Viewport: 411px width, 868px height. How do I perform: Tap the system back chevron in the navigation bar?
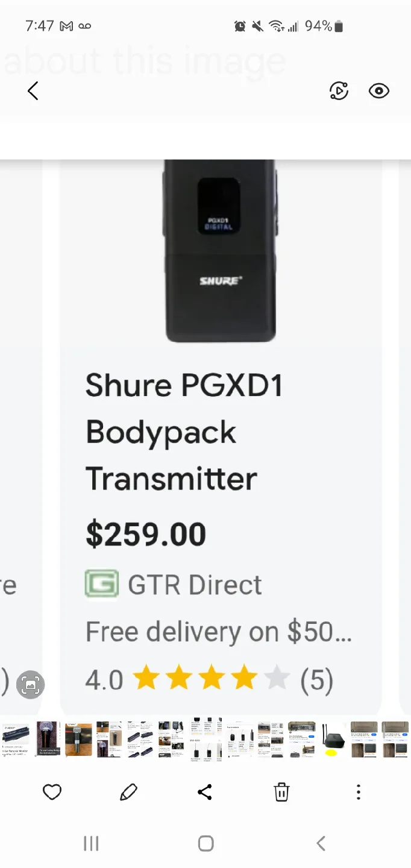point(321,843)
